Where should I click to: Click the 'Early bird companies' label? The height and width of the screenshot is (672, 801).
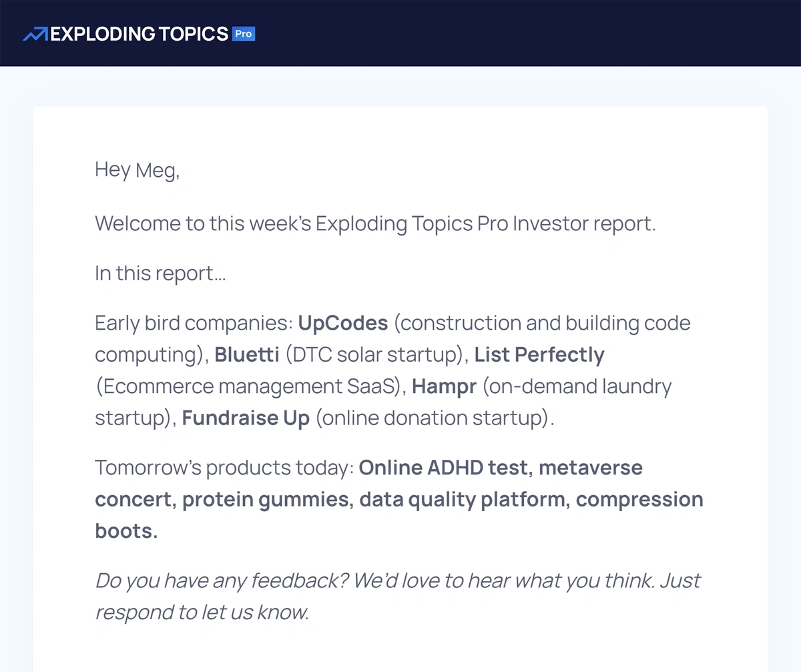tap(194, 324)
